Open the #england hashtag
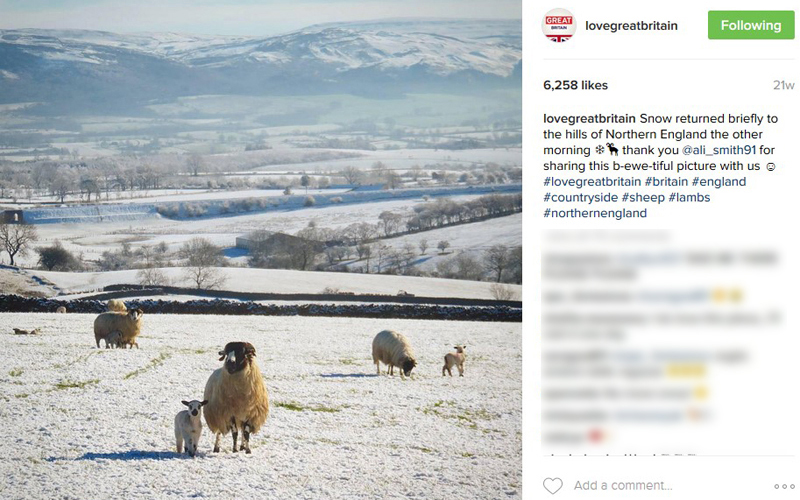 click(719, 182)
